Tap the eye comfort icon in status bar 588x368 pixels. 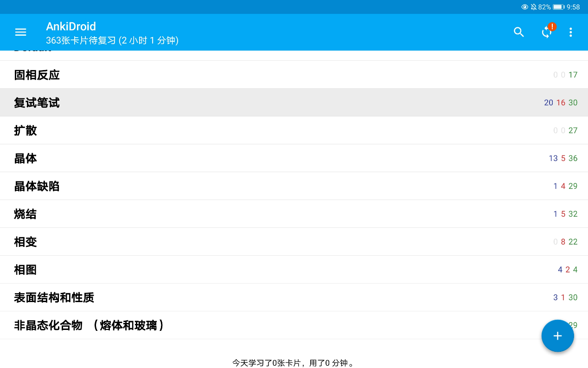(525, 7)
